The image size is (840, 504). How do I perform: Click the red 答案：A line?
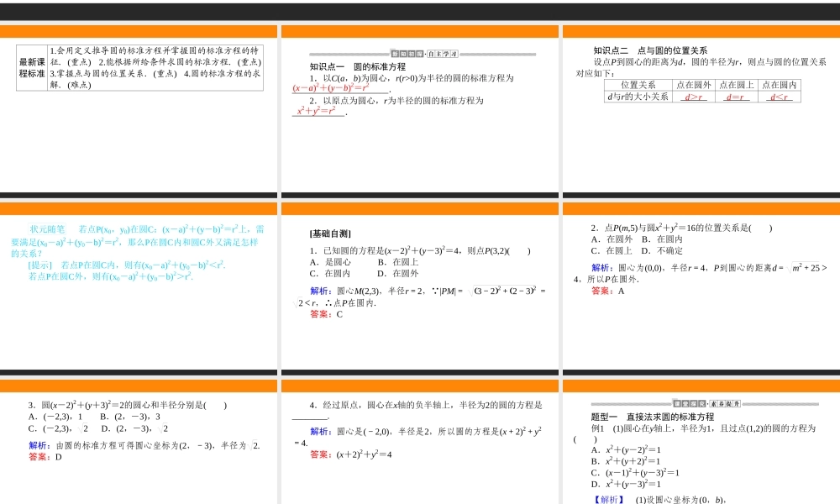(608, 291)
